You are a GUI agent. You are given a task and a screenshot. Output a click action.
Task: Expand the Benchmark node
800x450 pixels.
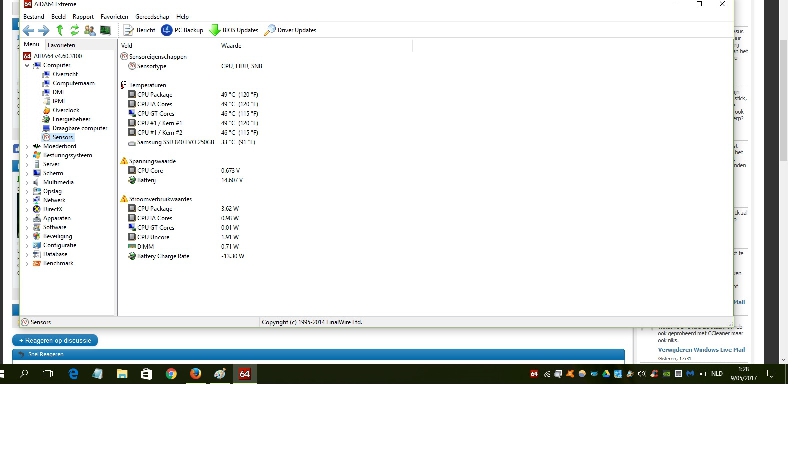point(27,264)
